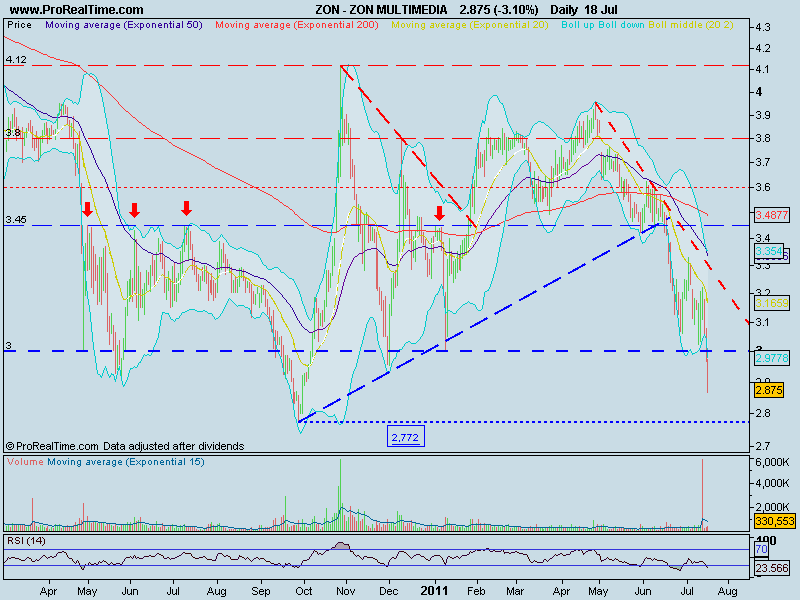Select Moving average (Exponential 15) volume legend

pyautogui.click(x=126, y=462)
